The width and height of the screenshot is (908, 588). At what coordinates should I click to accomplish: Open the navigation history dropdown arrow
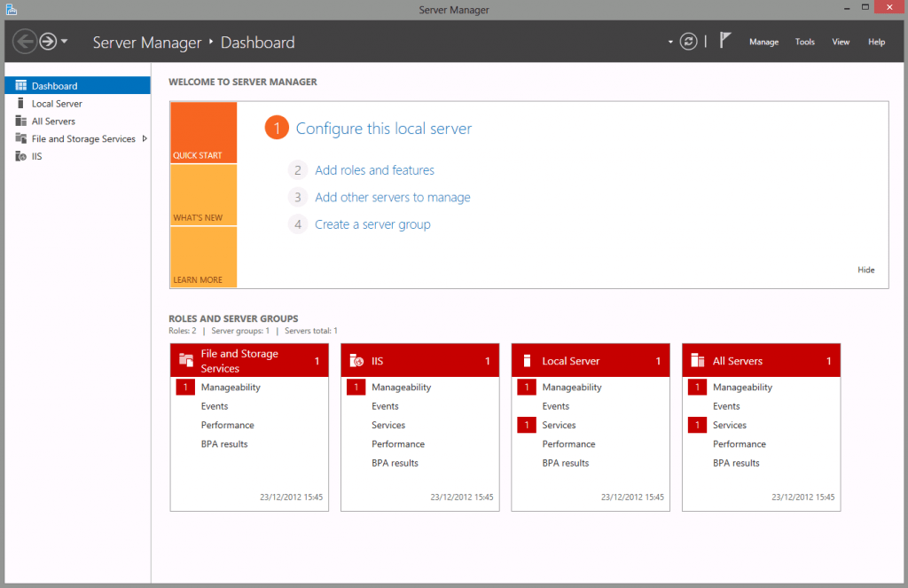click(64, 41)
